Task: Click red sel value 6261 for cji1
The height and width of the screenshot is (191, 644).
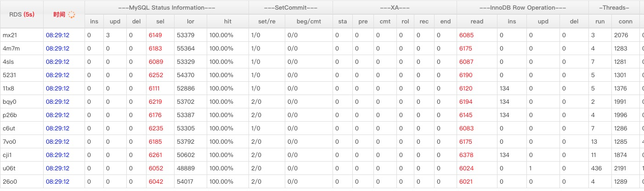Action: coord(155,155)
